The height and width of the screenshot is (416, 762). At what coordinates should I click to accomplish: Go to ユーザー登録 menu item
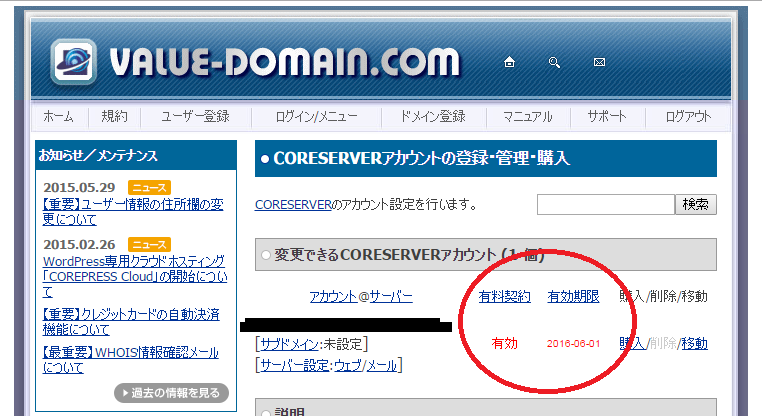195,117
